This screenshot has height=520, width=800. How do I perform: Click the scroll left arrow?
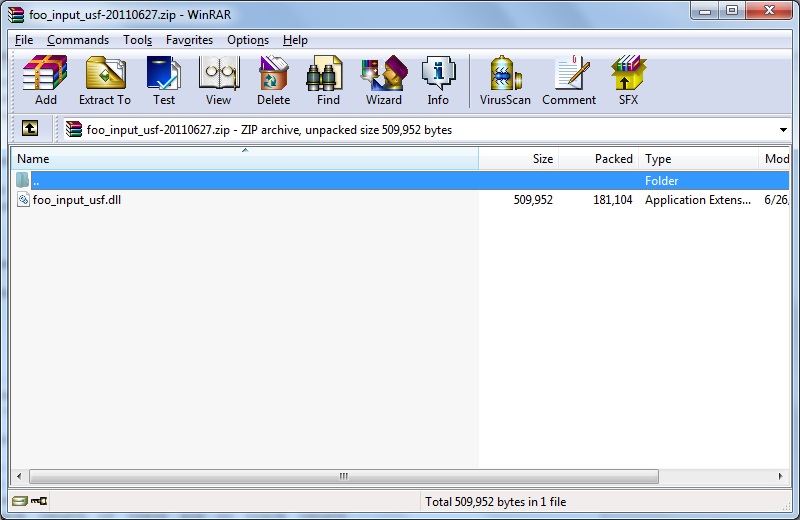coord(19,476)
